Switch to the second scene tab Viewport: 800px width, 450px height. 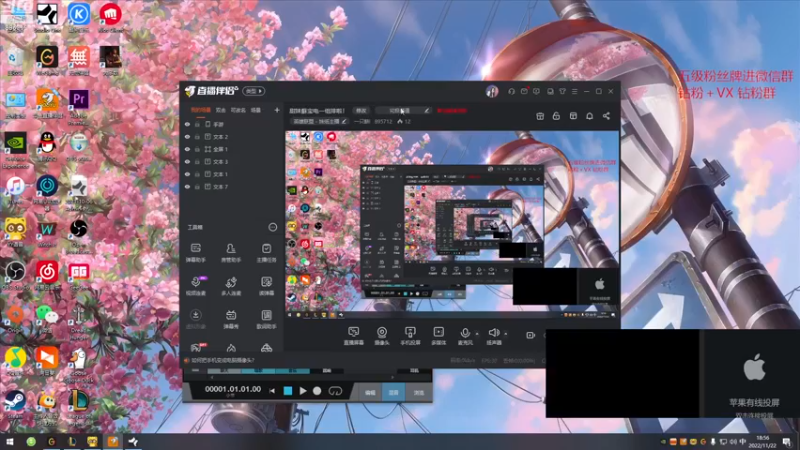[x=220, y=110]
